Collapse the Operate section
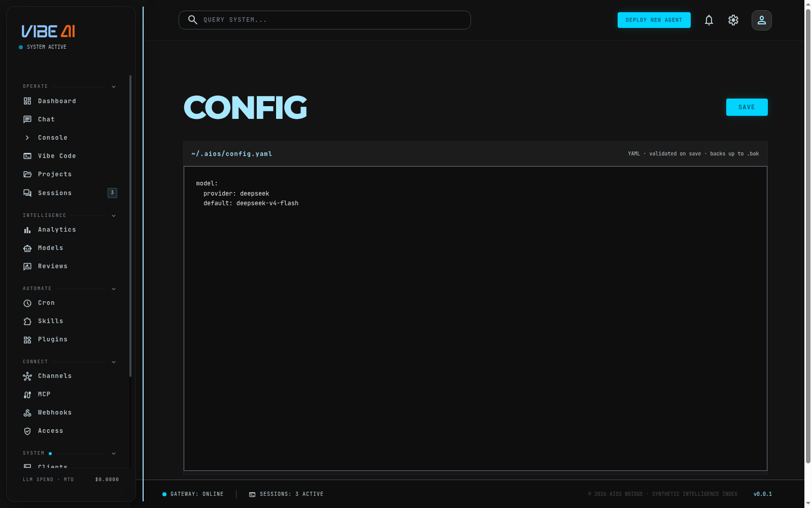 [x=114, y=87]
